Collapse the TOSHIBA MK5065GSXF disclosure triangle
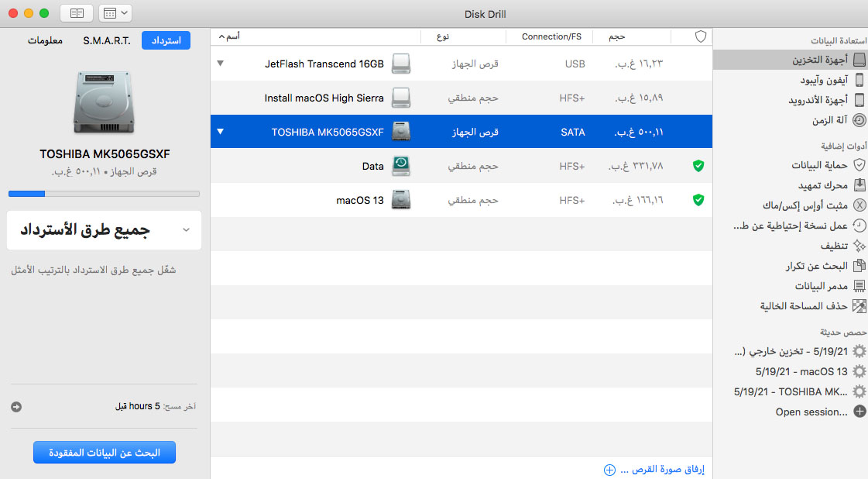The width and height of the screenshot is (868, 479). (x=221, y=132)
